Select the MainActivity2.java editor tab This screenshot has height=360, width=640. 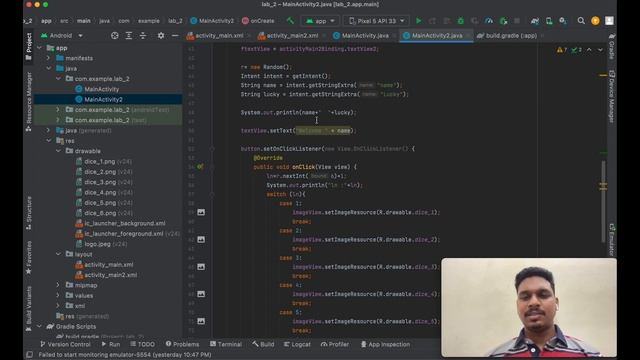click(x=435, y=36)
